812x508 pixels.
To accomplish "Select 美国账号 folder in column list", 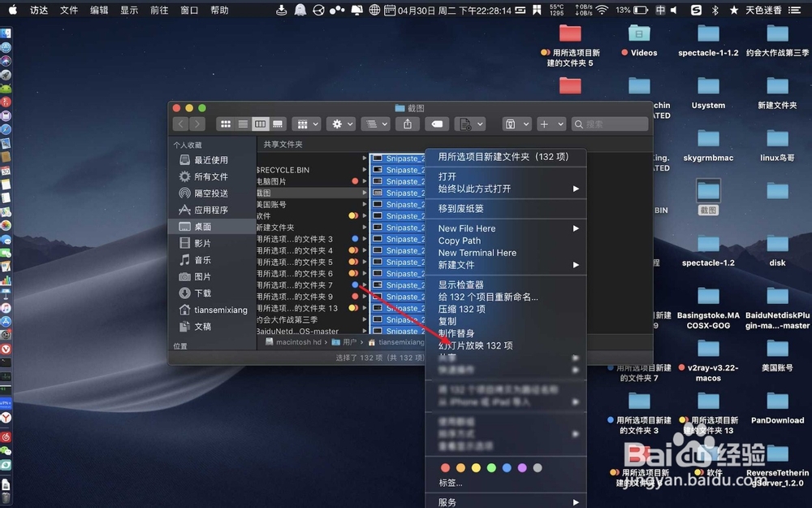I will click(x=313, y=204).
